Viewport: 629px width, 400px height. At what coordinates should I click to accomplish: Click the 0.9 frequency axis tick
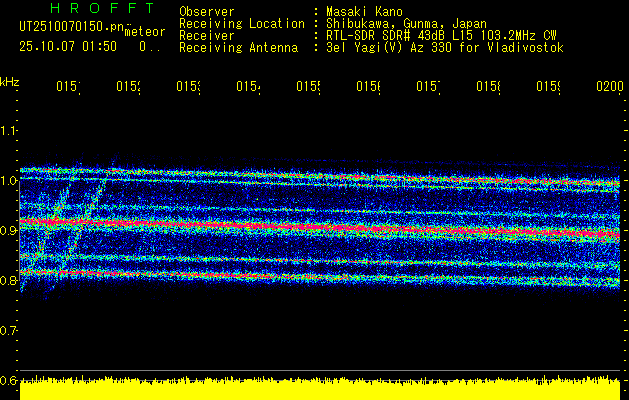point(9,230)
